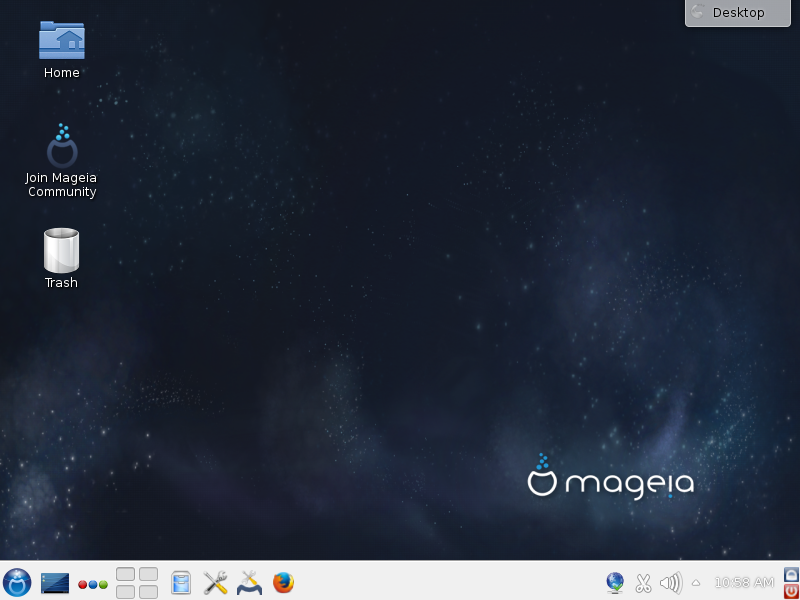The width and height of the screenshot is (800, 600).
Task: Click the red leave/shutdown button
Action: point(791,591)
